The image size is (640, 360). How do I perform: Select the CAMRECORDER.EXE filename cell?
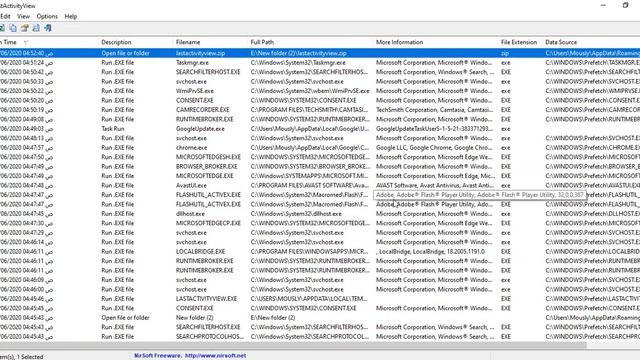(x=202, y=109)
